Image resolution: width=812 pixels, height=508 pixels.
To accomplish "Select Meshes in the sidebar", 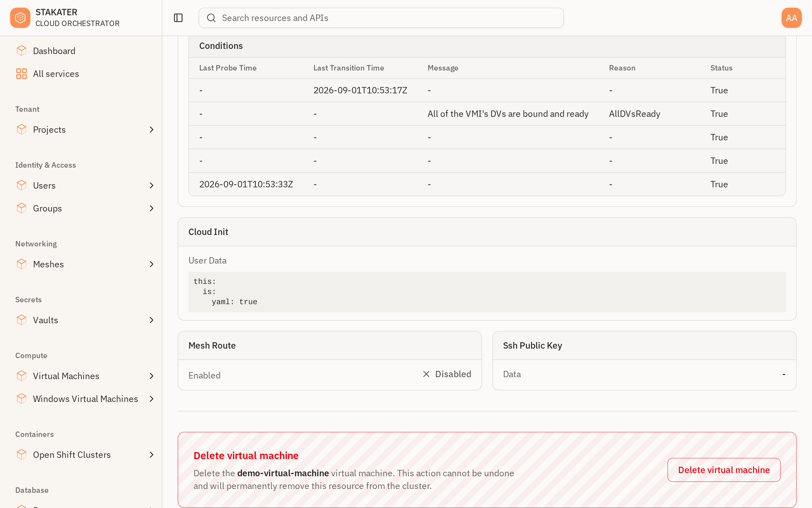I will point(48,264).
